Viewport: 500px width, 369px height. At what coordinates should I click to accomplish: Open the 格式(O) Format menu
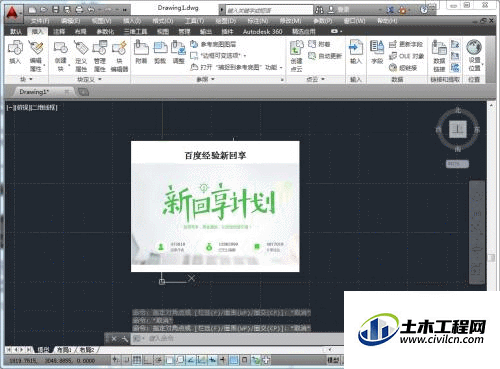pyautogui.click(x=163, y=21)
